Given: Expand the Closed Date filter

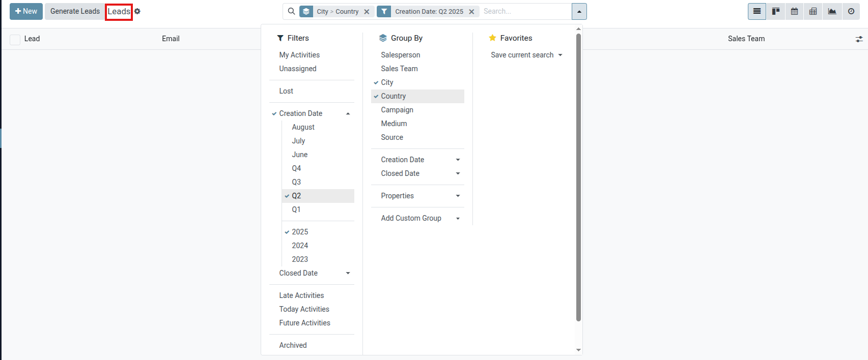Looking at the screenshot, I should (314, 273).
